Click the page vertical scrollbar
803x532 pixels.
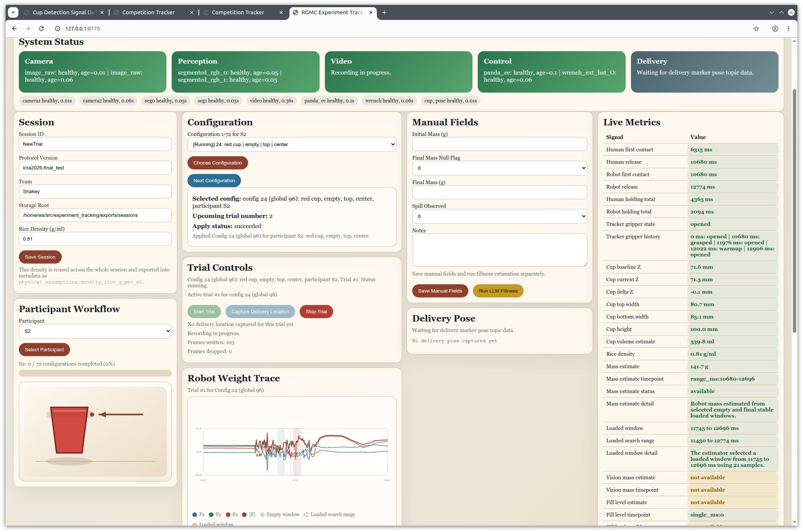pos(795,211)
